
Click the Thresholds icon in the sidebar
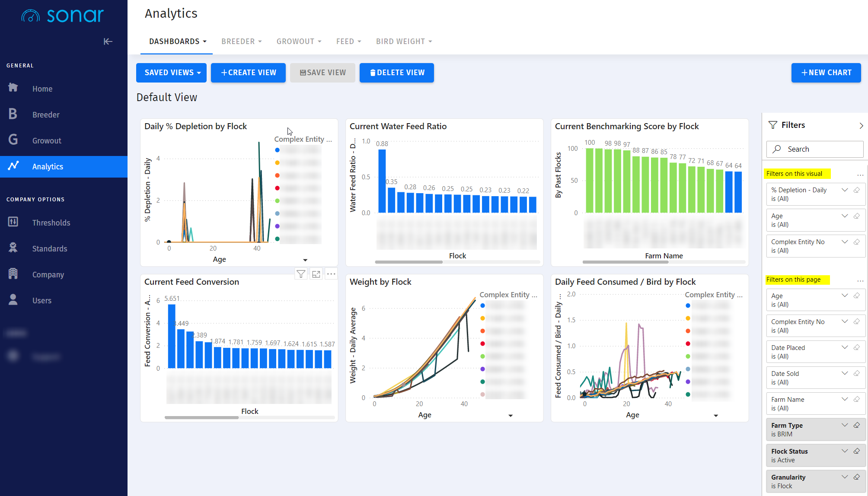pyautogui.click(x=13, y=222)
